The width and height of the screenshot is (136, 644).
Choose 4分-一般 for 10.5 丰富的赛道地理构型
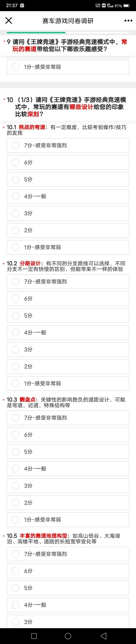(68, 605)
